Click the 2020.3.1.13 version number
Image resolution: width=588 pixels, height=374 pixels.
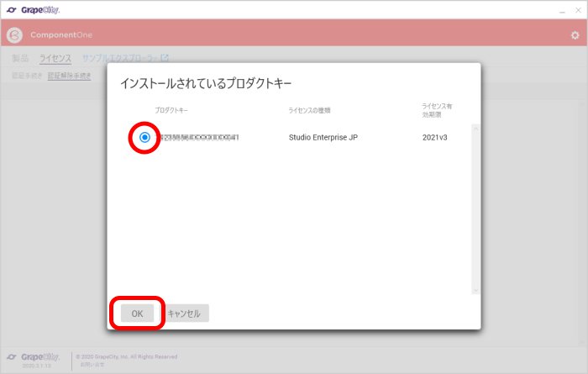click(x=36, y=366)
